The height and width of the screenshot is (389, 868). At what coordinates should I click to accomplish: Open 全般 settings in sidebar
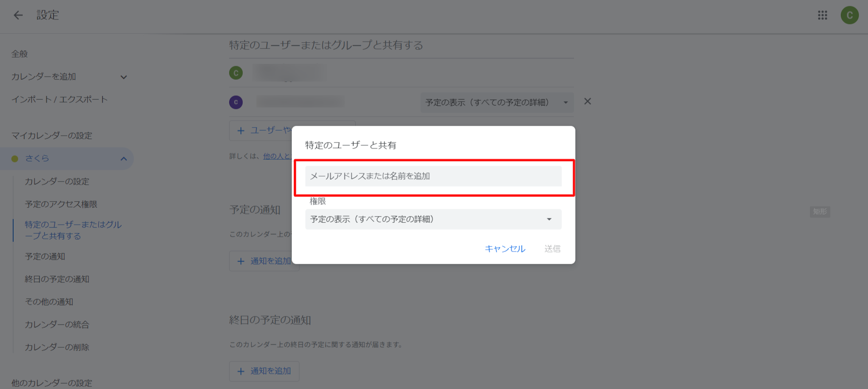point(19,54)
